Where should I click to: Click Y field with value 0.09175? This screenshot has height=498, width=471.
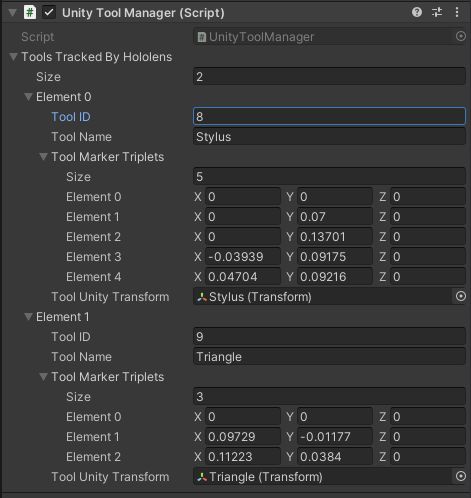coord(335,257)
